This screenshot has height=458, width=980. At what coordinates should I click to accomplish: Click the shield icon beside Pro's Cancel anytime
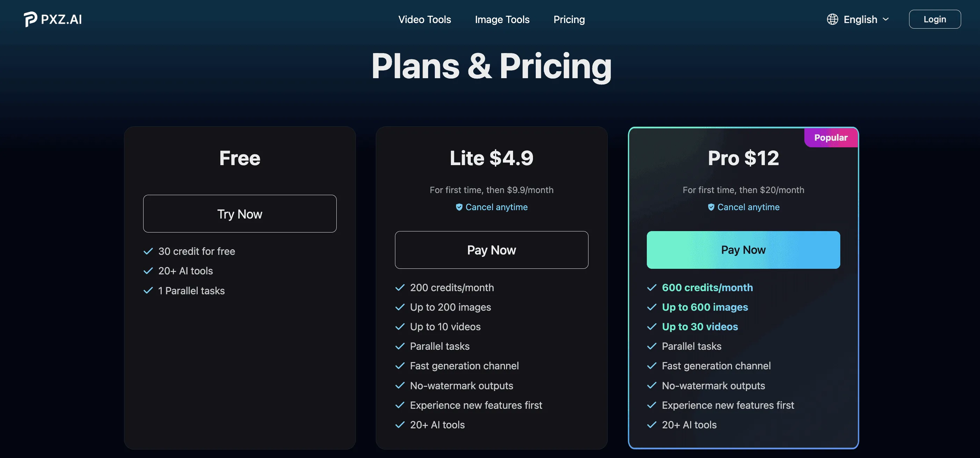pos(711,207)
